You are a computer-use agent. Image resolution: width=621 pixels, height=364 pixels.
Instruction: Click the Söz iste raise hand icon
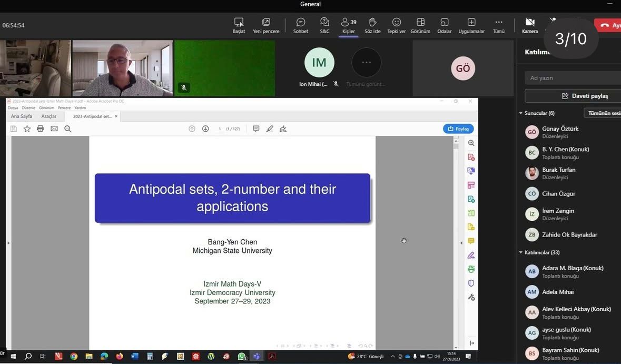tap(372, 25)
